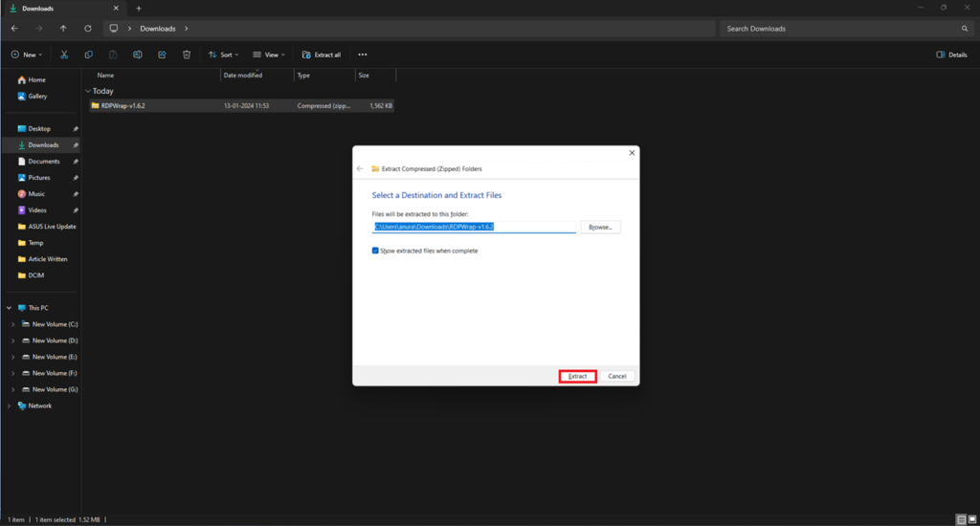Switch to large icons view in status bar
980x526 pixels.
(x=972, y=519)
